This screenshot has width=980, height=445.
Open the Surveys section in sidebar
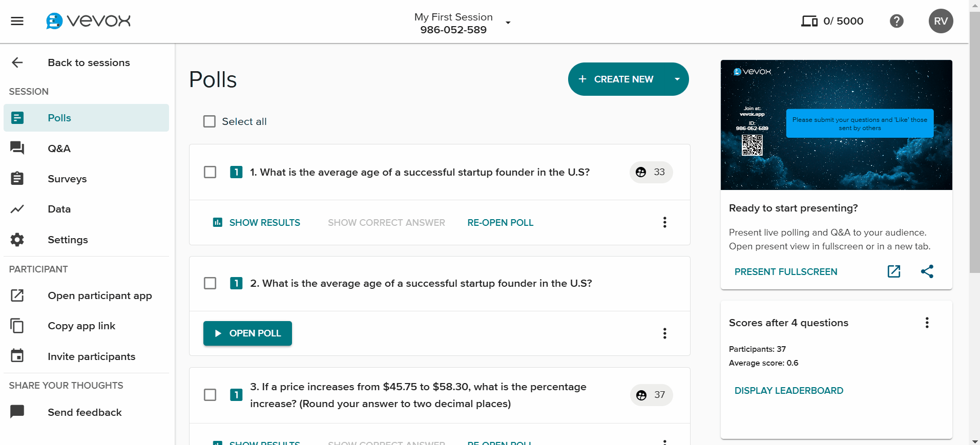(67, 179)
